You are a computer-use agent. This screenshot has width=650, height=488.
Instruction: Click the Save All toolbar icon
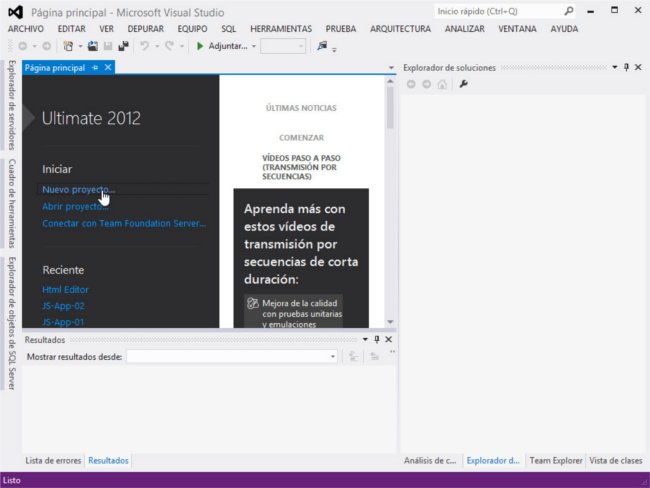pyautogui.click(x=124, y=46)
